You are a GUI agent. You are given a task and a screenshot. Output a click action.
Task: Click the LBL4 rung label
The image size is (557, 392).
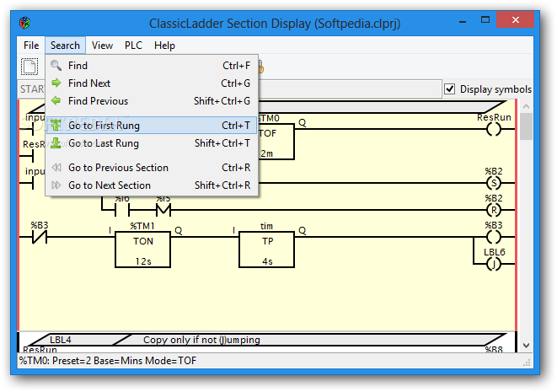(61, 340)
